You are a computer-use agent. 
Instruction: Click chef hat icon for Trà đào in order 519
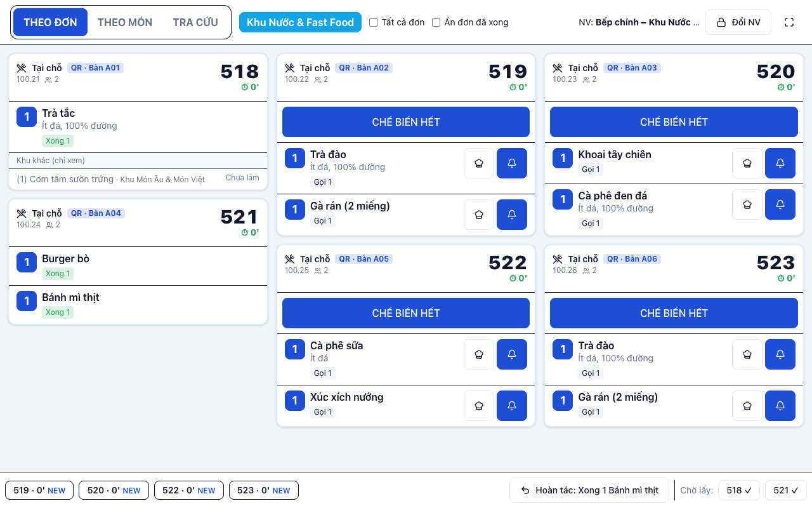(x=479, y=163)
